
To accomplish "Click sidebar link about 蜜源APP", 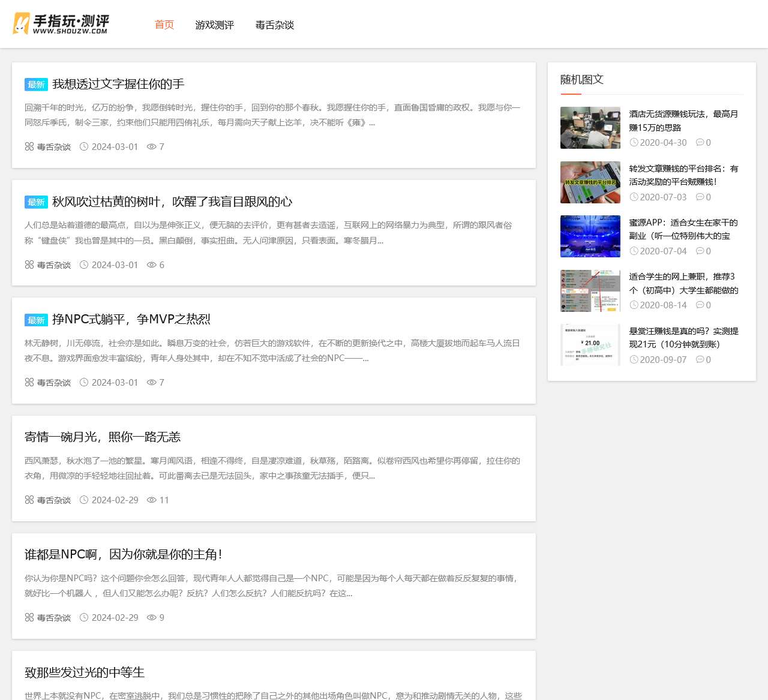I will pyautogui.click(x=683, y=229).
